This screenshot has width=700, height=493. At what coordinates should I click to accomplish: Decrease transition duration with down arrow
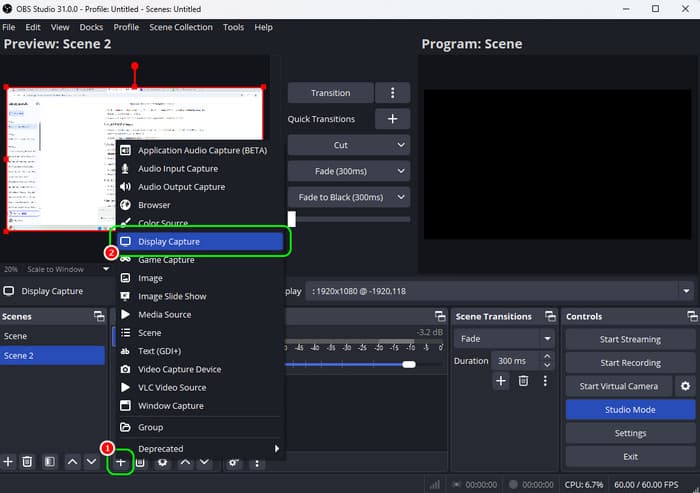(547, 365)
